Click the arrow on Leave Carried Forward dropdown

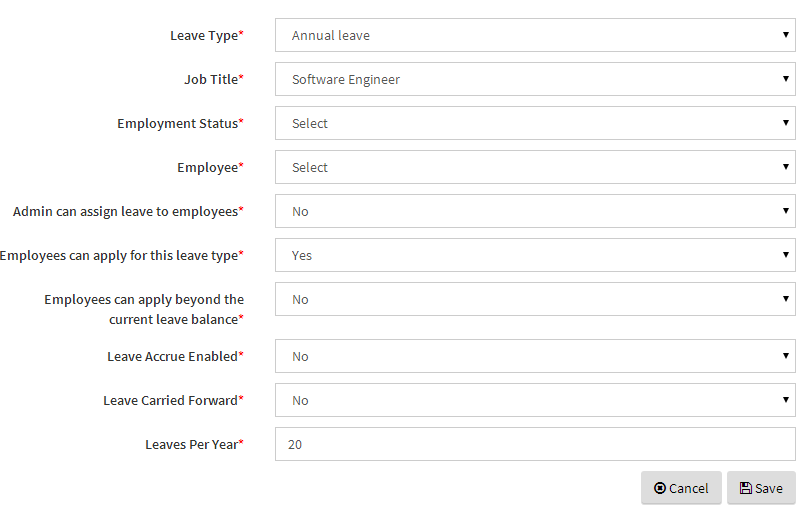pos(785,400)
